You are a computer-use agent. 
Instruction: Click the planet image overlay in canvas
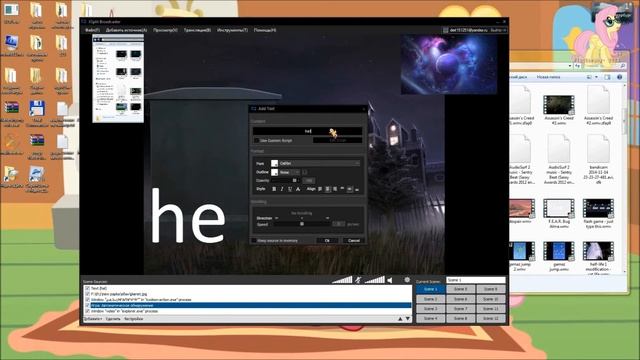[449, 65]
